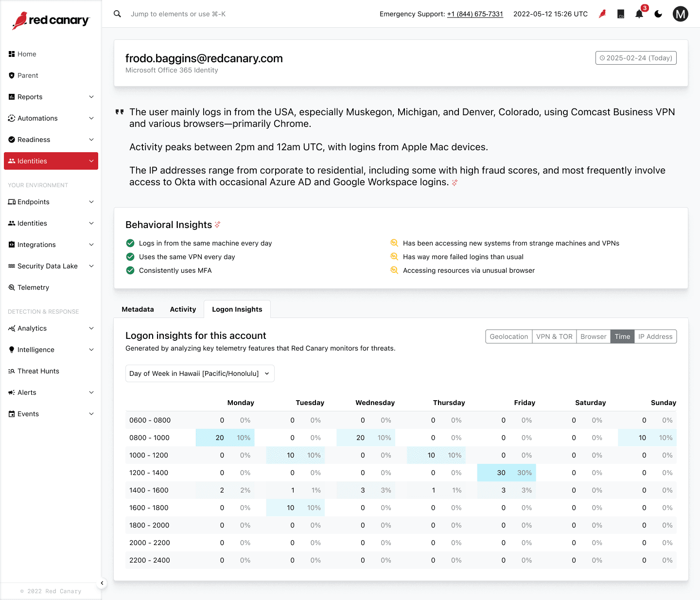This screenshot has width=700, height=600.
Task: Click the Integrations icon in sidebar
Action: tap(12, 245)
